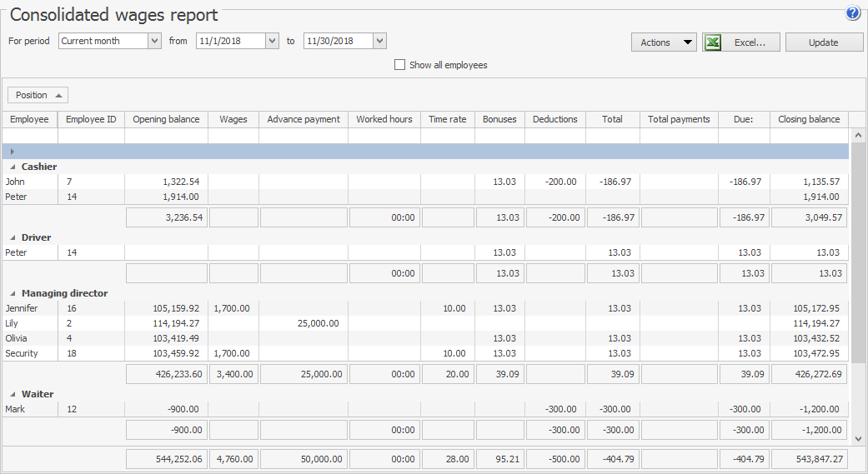868x474 pixels.
Task: Collapse the Cashier group
Action: click(13, 167)
